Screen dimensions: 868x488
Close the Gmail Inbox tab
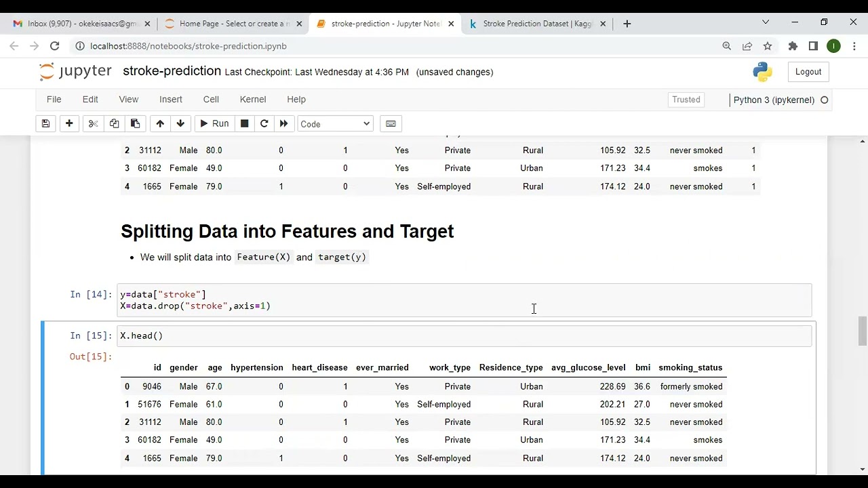(147, 24)
